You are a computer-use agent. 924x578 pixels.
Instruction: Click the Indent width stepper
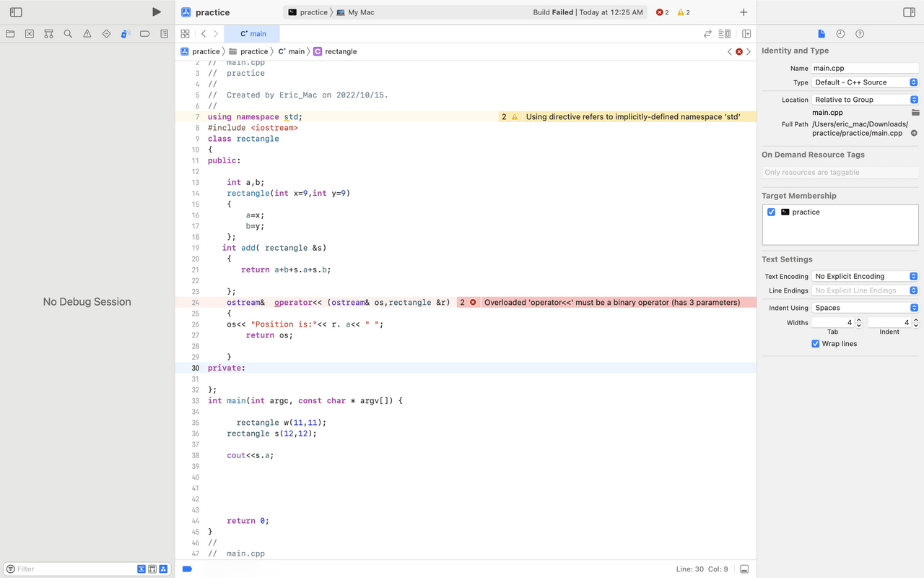[915, 322]
